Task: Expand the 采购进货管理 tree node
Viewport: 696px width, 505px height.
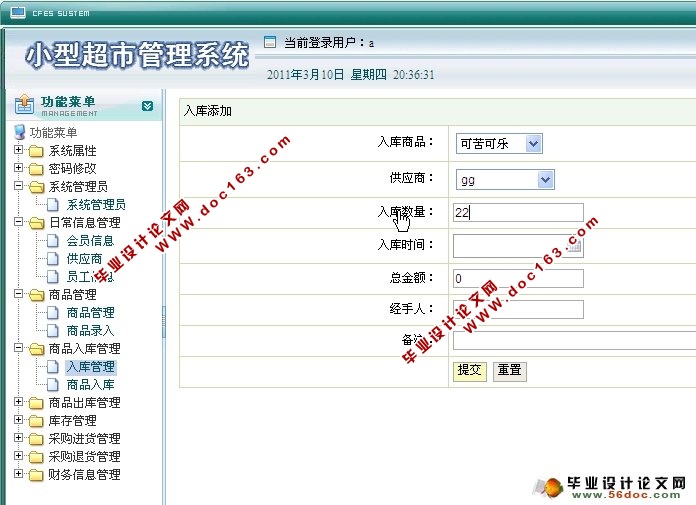Action: (18, 438)
